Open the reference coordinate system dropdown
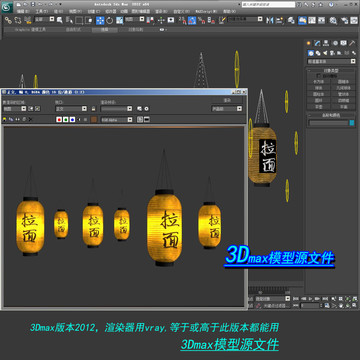Screen dimensions: 360x360 pos(135,19)
